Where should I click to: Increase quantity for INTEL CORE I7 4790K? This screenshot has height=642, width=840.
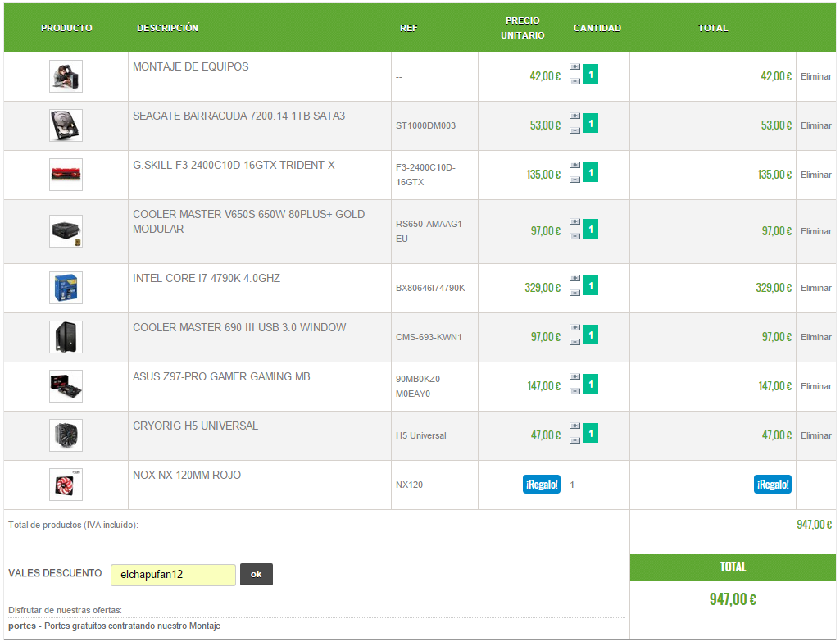(574, 279)
